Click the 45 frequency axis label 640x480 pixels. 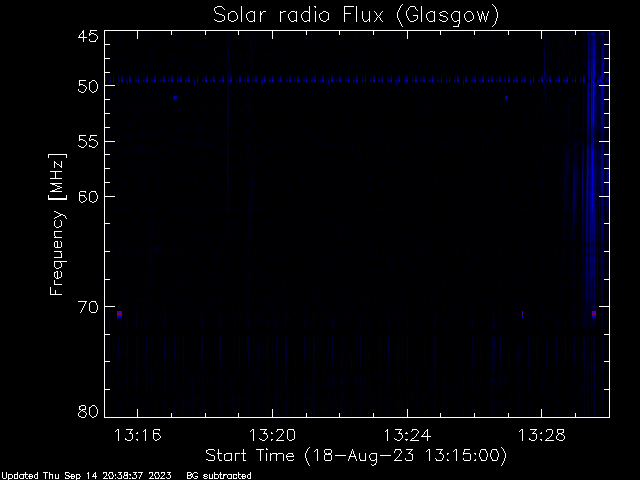(x=88, y=37)
